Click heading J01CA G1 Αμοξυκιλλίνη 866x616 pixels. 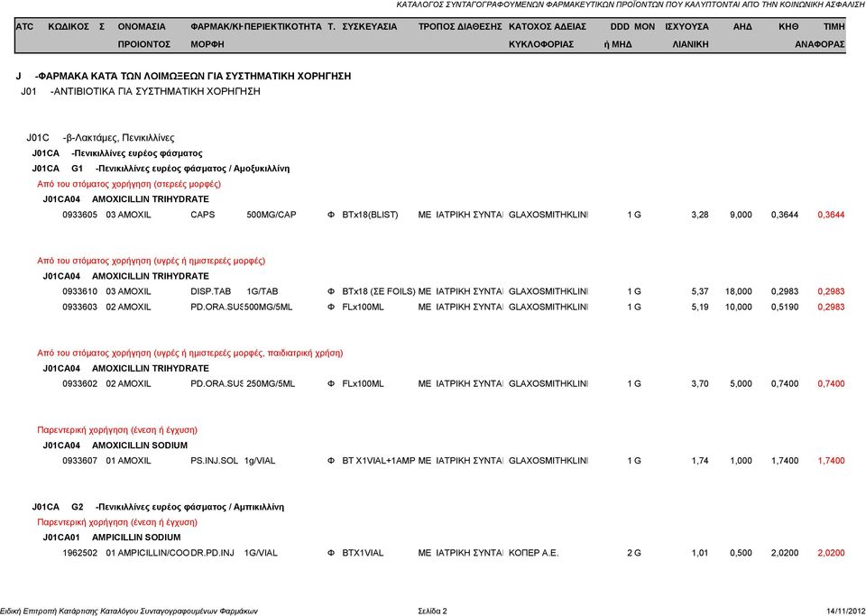tap(161, 169)
